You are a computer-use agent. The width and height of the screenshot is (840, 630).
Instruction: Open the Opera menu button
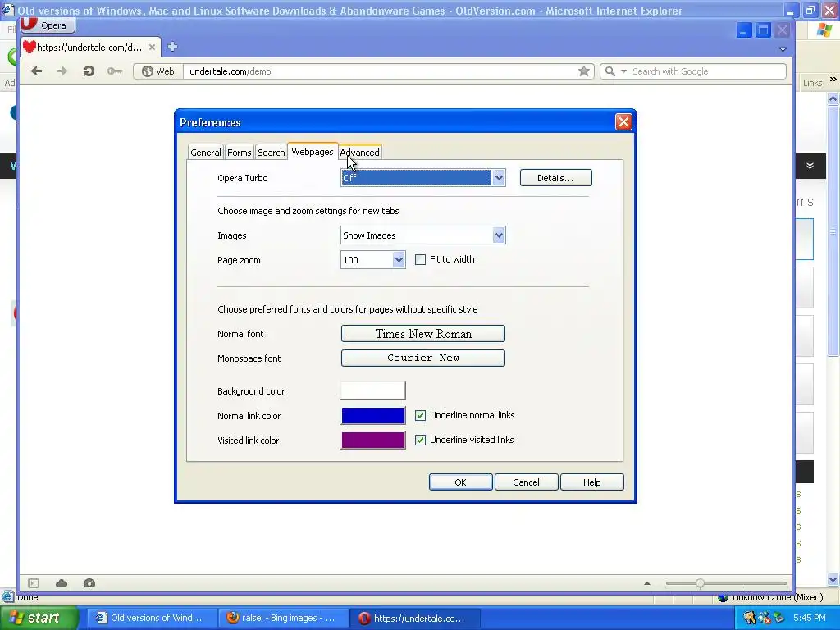(48, 25)
